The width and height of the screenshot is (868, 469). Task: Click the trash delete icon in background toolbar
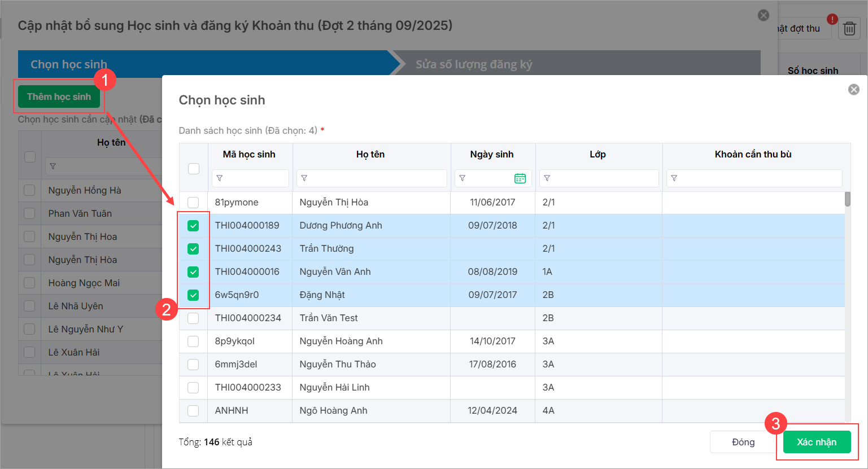849,28
